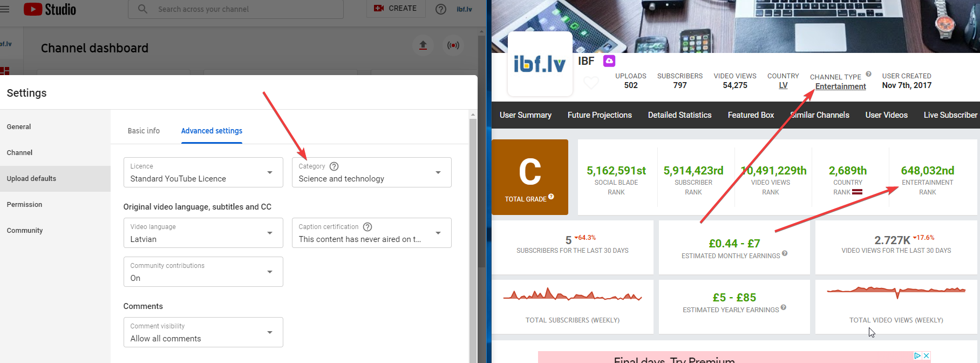980x363 pixels.
Task: Click the YouTube Studio logo
Action: click(x=50, y=9)
